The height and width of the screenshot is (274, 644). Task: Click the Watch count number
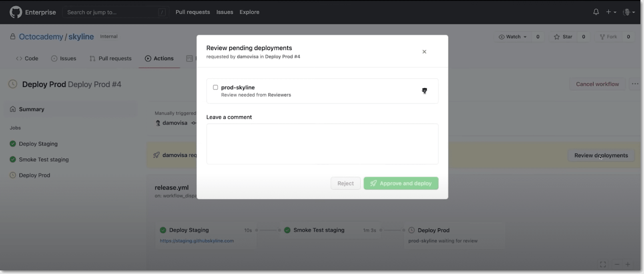click(538, 37)
